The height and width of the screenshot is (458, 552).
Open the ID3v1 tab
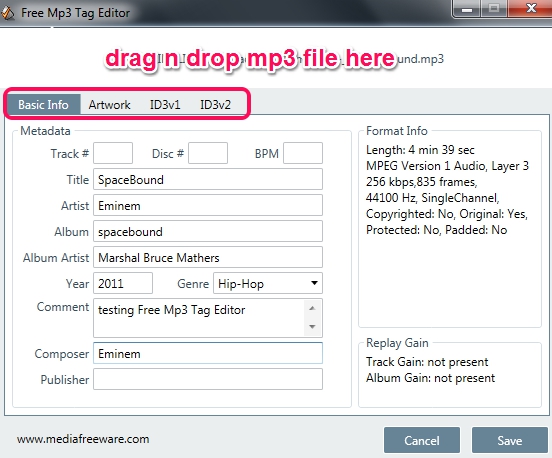tap(165, 105)
